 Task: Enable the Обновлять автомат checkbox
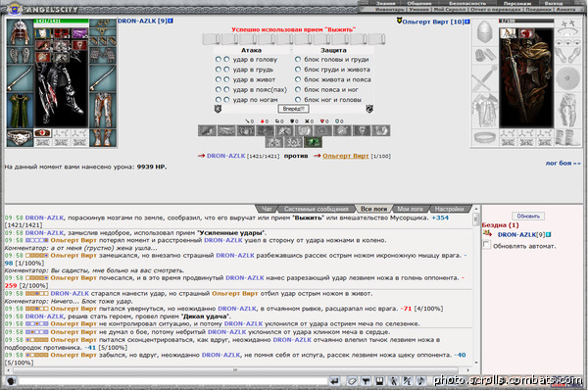[x=487, y=245]
